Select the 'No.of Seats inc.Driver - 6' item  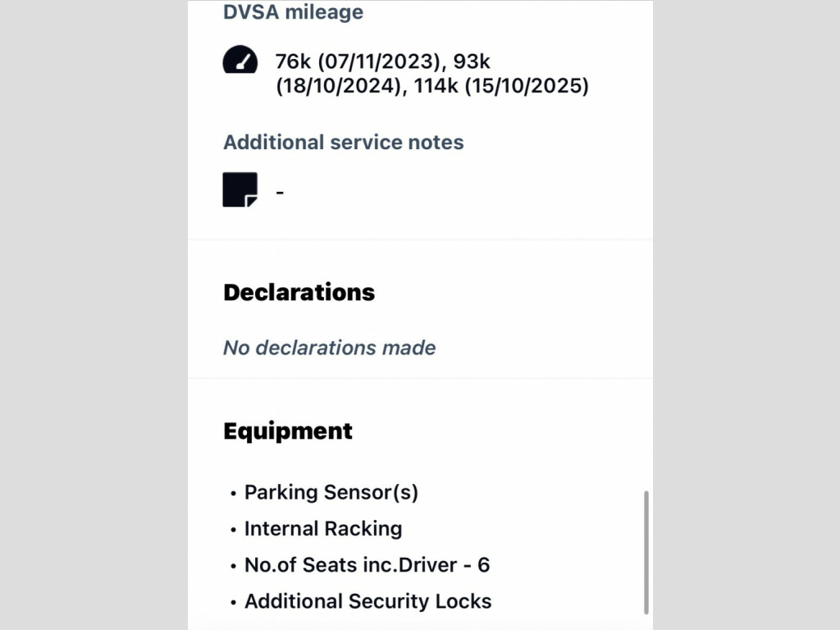(x=367, y=565)
